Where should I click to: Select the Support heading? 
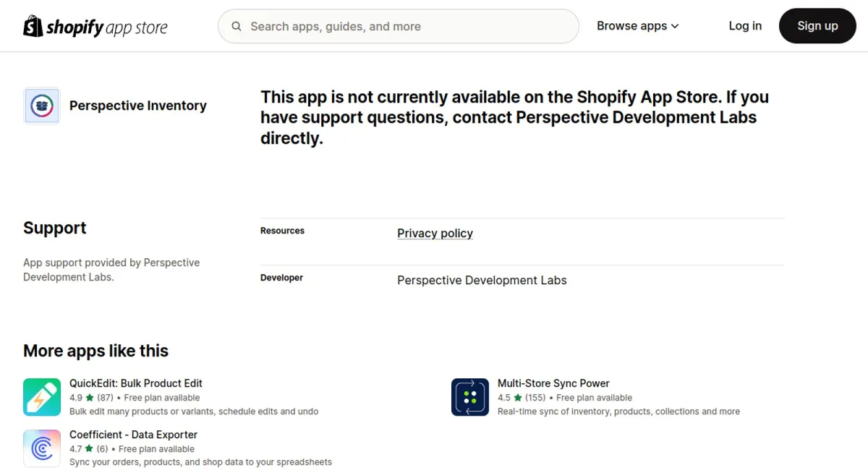55,228
